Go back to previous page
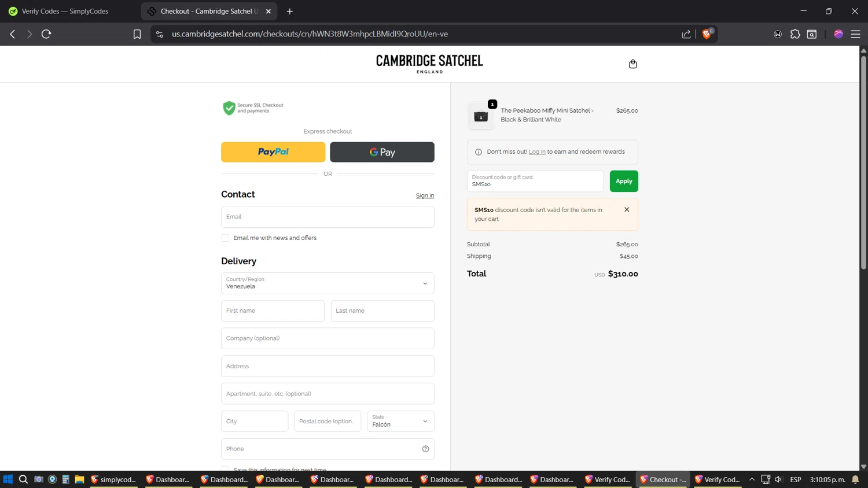Screen dimensions: 868x488 click(x=13, y=34)
